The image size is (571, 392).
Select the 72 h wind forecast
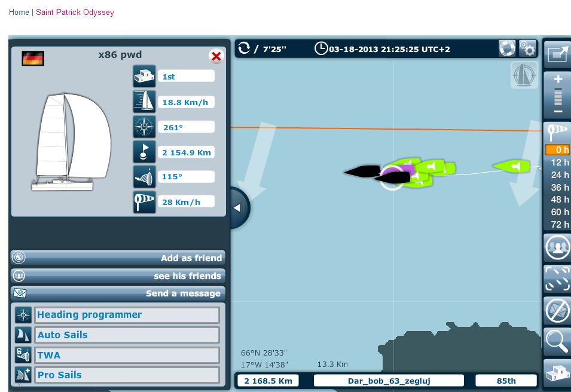[x=559, y=224]
